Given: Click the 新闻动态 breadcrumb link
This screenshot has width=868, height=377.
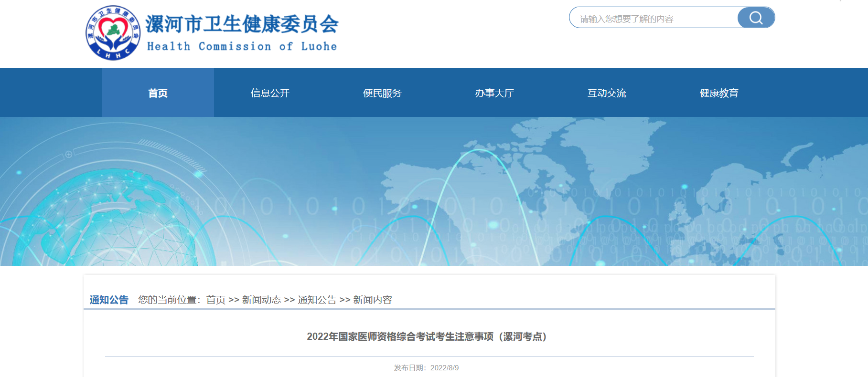Looking at the screenshot, I should point(261,300).
